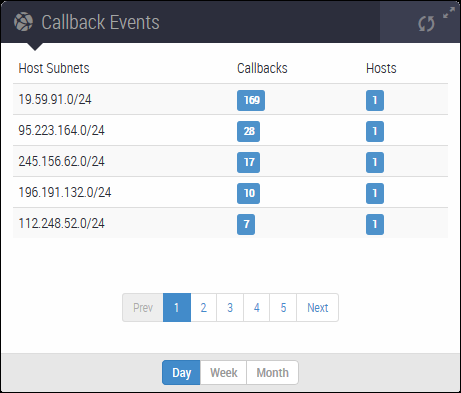Click hosts badge for 245.156.62.0/24
This screenshot has width=461, height=393.
(x=375, y=162)
